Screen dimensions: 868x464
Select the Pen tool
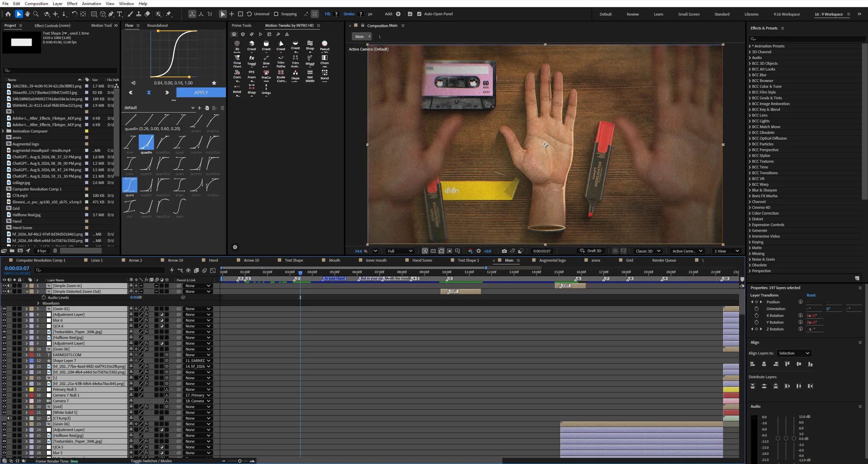click(111, 14)
